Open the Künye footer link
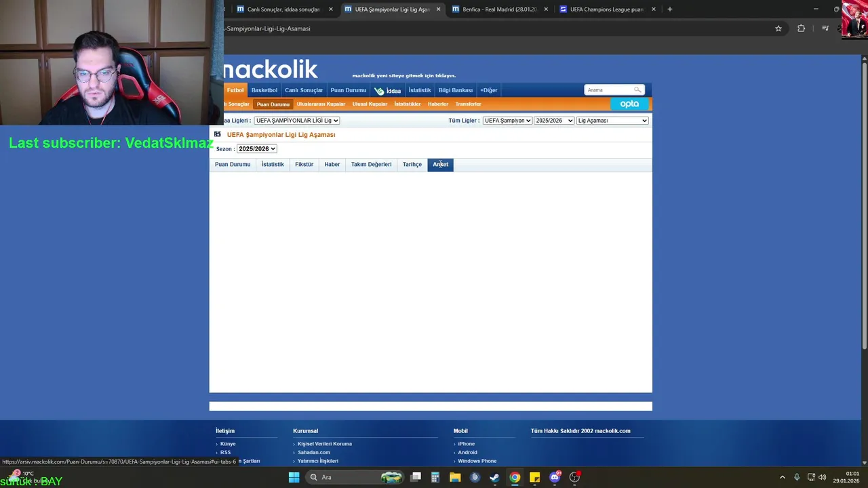 228,444
